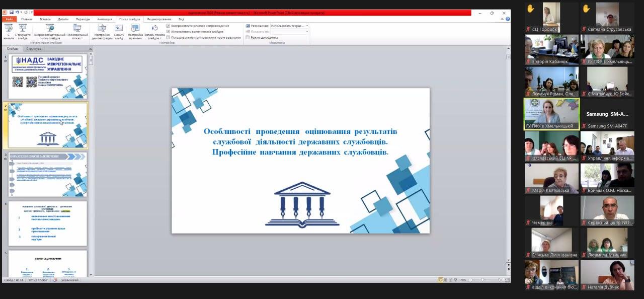Select slide 2 thumbnail in the pane
The image size is (644, 299).
48,125
